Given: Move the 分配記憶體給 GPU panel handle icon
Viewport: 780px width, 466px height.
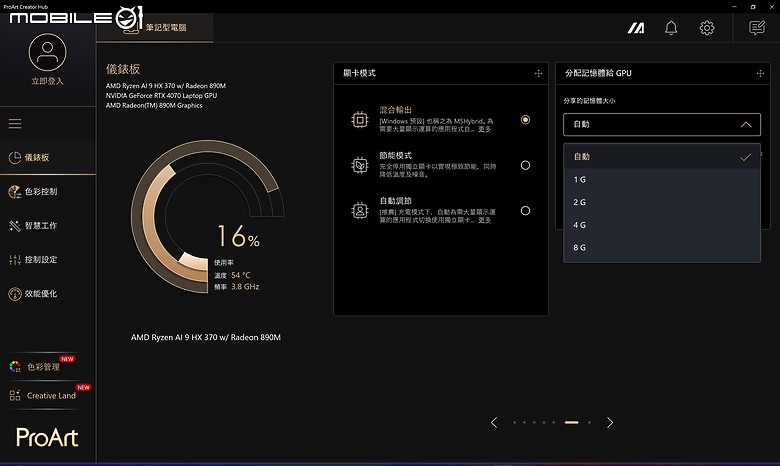Looking at the screenshot, I should [760, 73].
